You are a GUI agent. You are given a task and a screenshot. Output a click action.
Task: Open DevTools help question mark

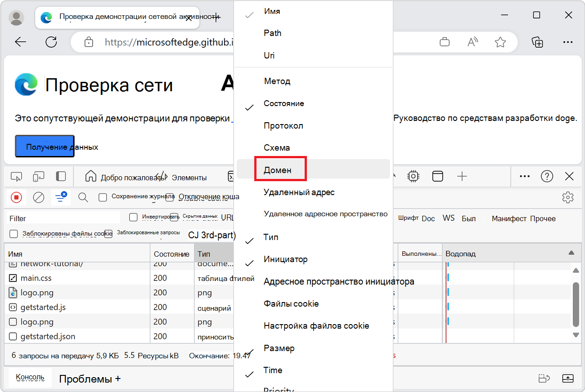pyautogui.click(x=547, y=176)
